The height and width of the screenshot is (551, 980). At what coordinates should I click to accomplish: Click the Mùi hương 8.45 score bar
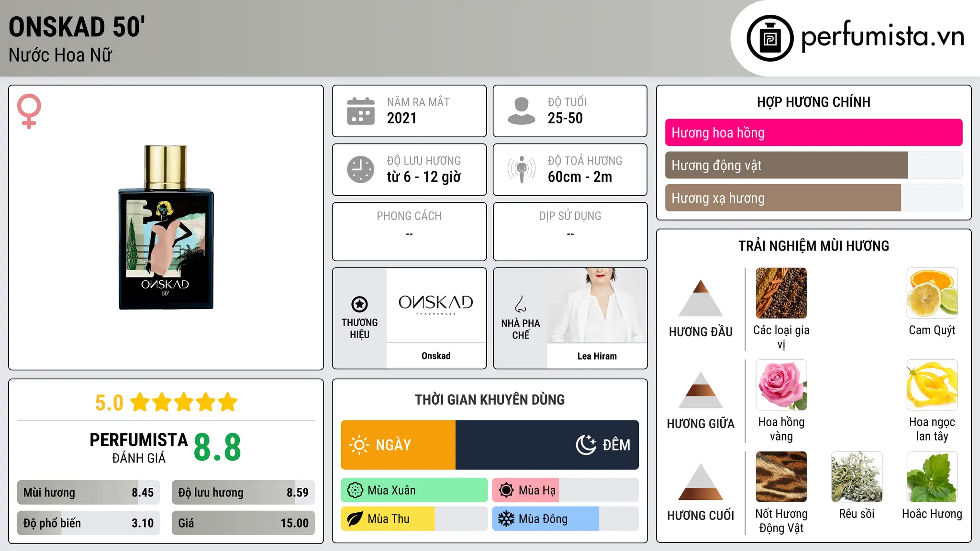tap(89, 492)
